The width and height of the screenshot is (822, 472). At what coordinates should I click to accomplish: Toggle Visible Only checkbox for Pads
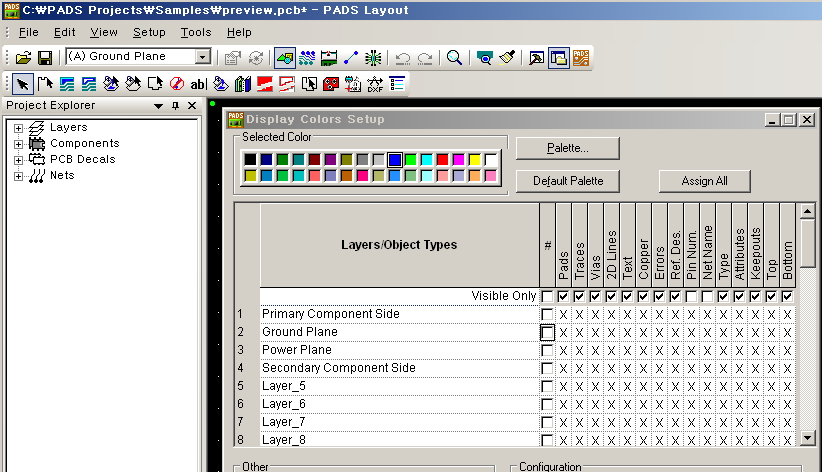[563, 297]
